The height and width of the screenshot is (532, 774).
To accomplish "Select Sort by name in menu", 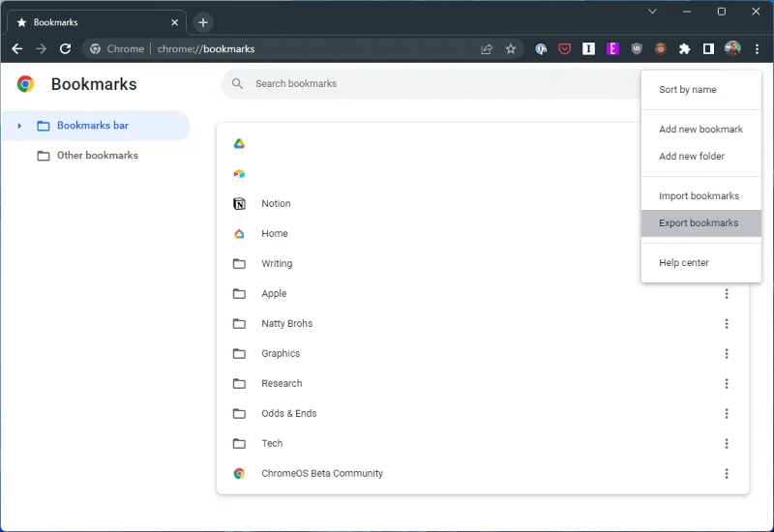I will point(688,90).
